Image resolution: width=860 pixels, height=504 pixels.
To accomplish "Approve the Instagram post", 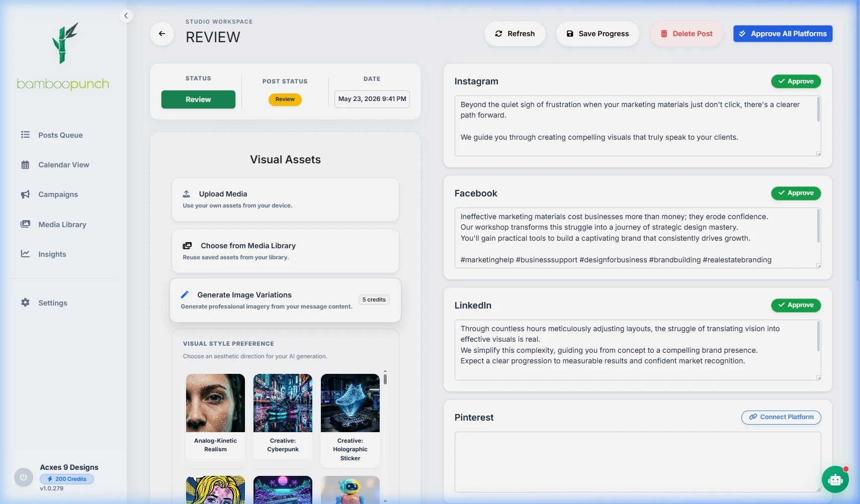I will pyautogui.click(x=796, y=81).
